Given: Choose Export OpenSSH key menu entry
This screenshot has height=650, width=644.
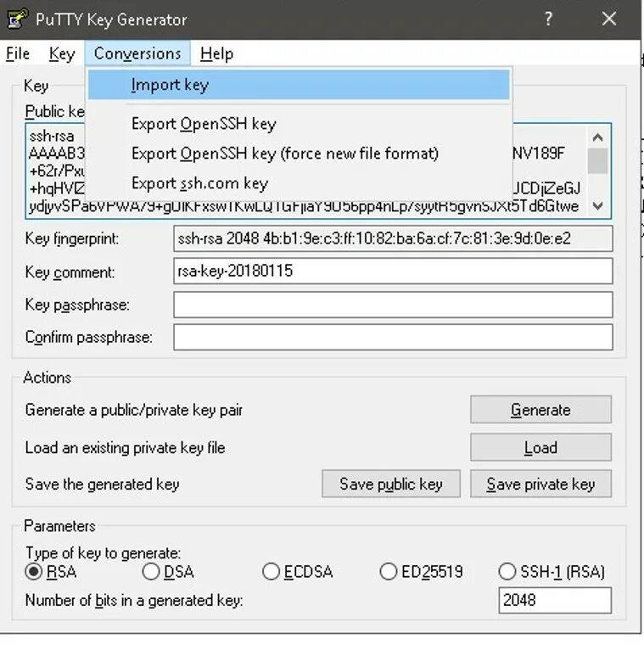Looking at the screenshot, I should pos(299,124).
